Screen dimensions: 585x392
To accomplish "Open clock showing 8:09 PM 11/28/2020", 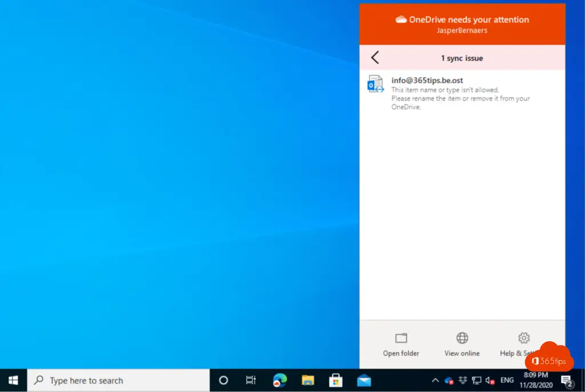I will pos(536,380).
